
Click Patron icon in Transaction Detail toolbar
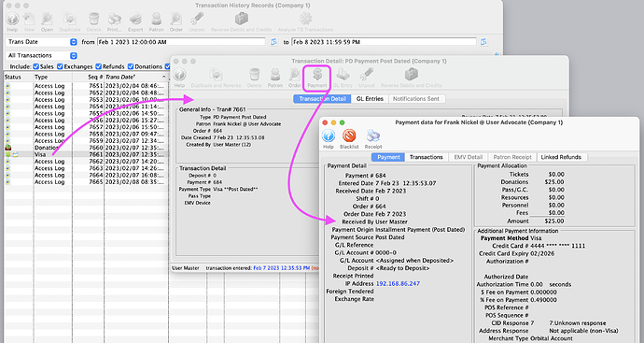coord(274,75)
